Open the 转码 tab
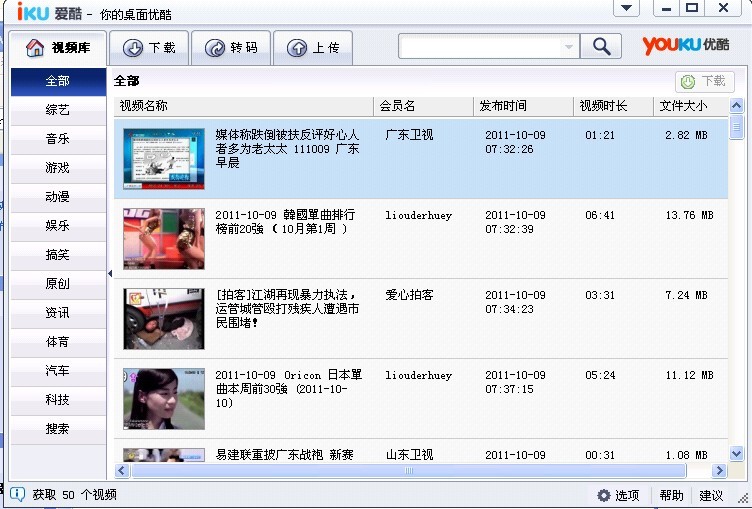 tap(230, 48)
